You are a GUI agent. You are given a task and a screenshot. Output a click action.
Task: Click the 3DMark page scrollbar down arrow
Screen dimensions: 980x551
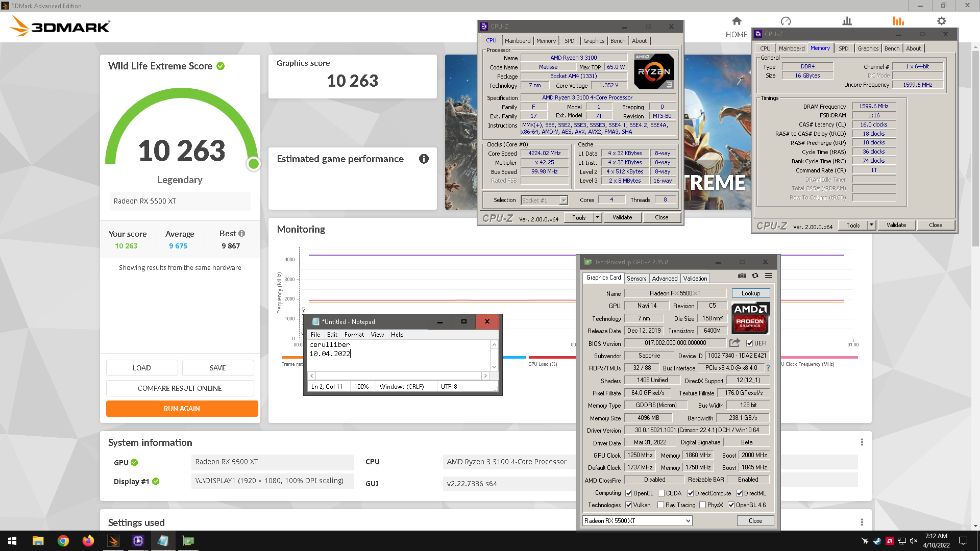[975, 526]
